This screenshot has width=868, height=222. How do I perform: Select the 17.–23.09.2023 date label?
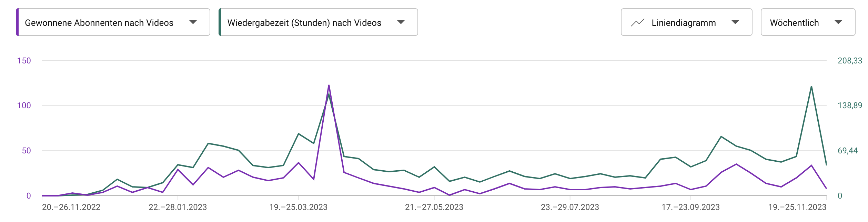690,207
